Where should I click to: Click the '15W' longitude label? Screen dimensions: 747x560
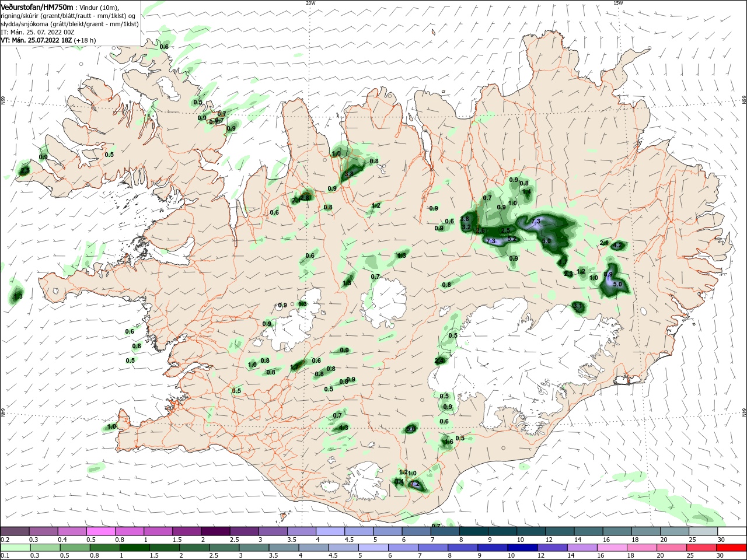click(x=618, y=3)
